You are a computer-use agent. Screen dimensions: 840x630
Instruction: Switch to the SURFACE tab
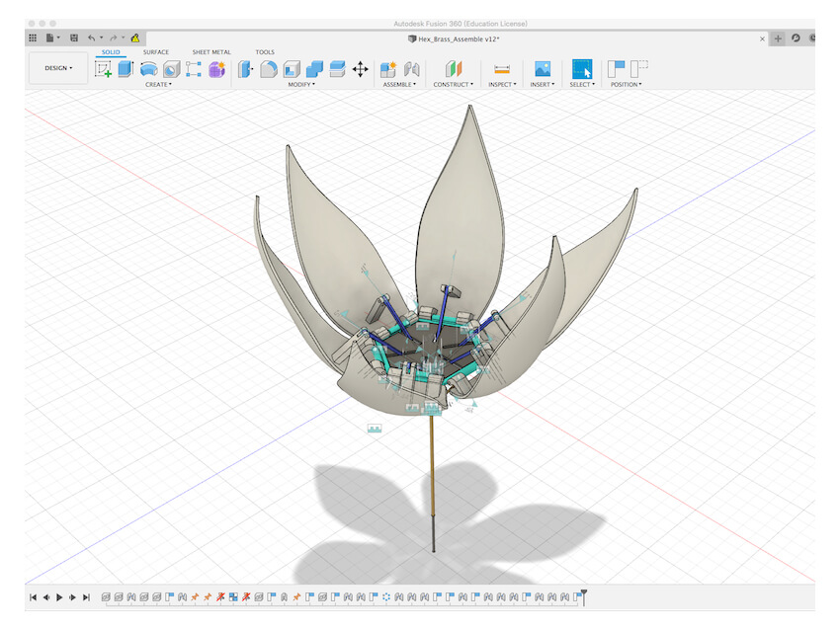tap(155, 52)
